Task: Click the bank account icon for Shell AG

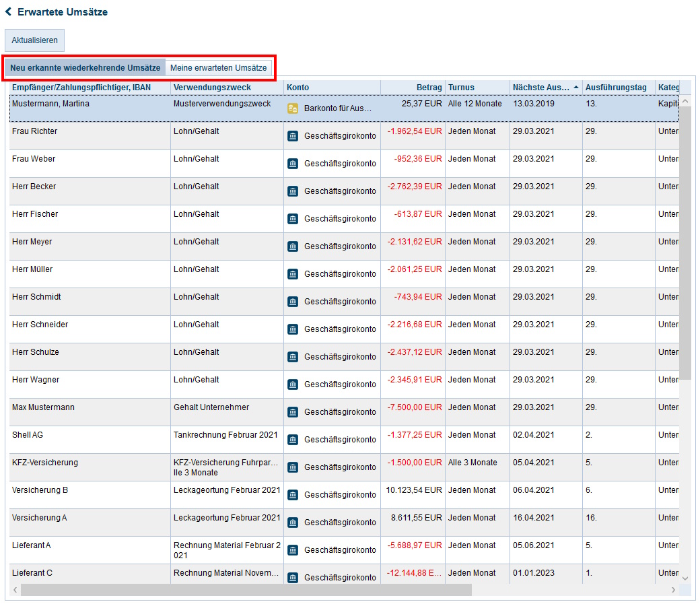Action: 293,440
